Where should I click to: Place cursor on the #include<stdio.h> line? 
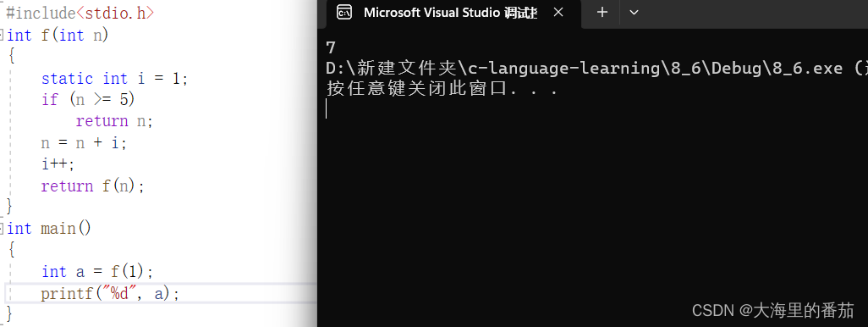pyautogui.click(x=80, y=13)
